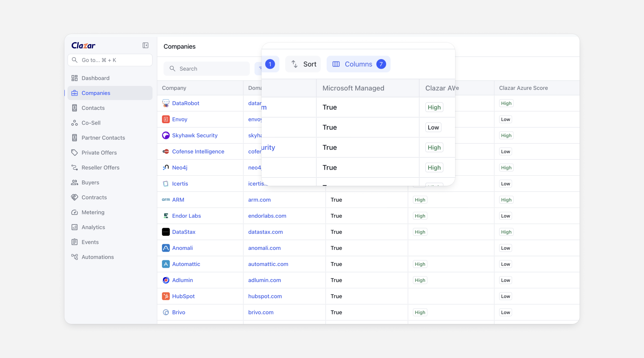This screenshot has height=358, width=644.
Task: Click the Private Offers tag icon
Action: coord(74,153)
